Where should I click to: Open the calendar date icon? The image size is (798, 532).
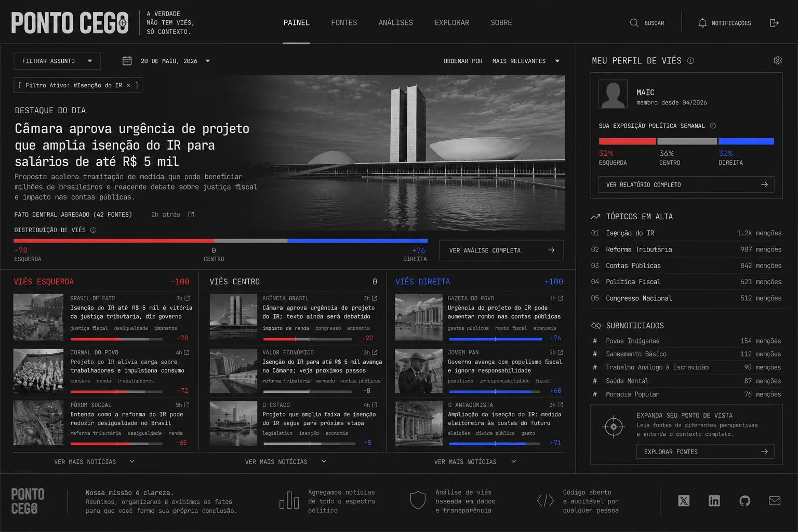[127, 61]
